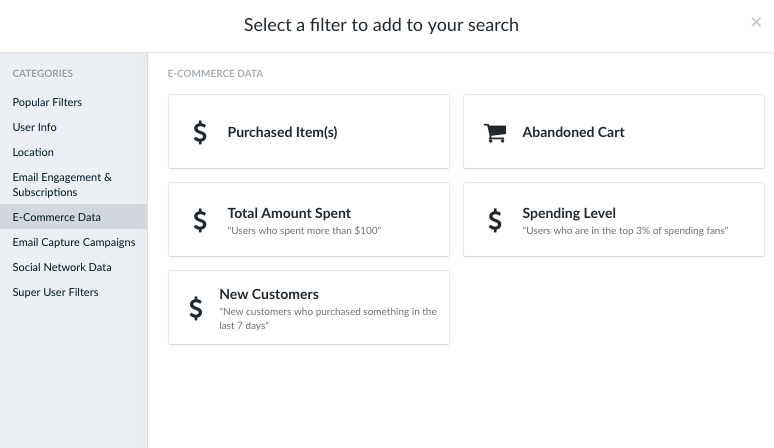Image resolution: width=774 pixels, height=448 pixels.
Task: Click the dollar icon next to Total Amount Spent
Action: coord(200,220)
